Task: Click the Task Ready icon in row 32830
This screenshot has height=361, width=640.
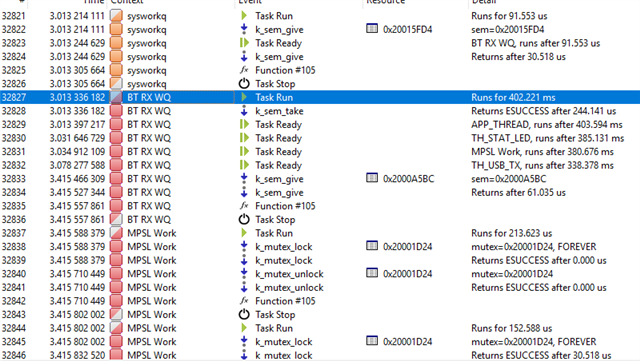Action: [244, 138]
